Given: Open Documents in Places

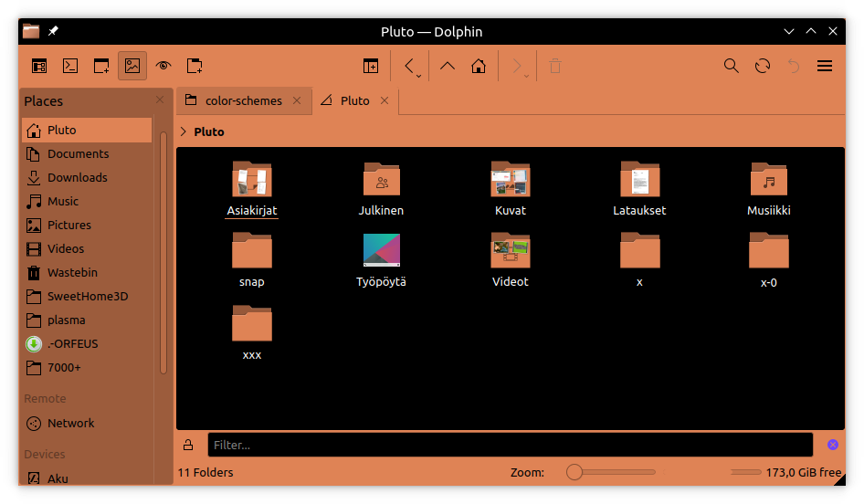Looking at the screenshot, I should coord(87,153).
